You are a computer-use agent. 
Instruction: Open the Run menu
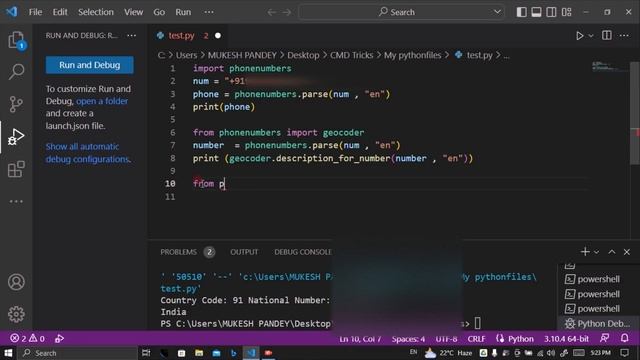click(x=183, y=12)
